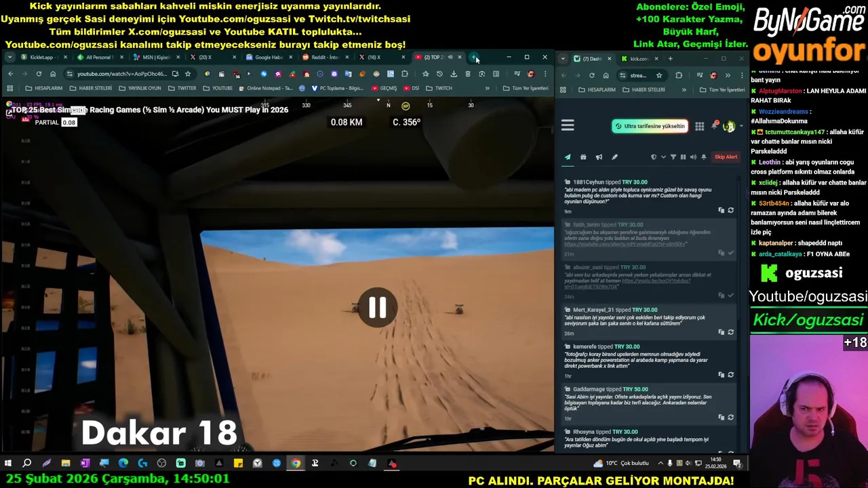Open dashboard notifications bell
This screenshot has height=488, width=868.
(714, 126)
